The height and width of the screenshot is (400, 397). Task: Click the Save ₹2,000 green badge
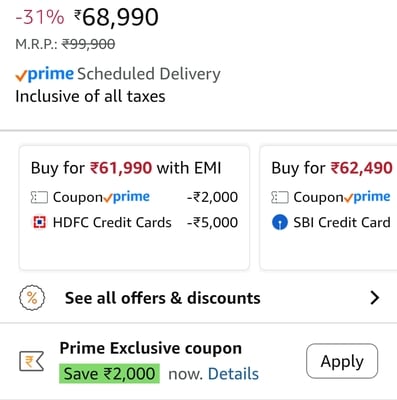pyautogui.click(x=109, y=374)
